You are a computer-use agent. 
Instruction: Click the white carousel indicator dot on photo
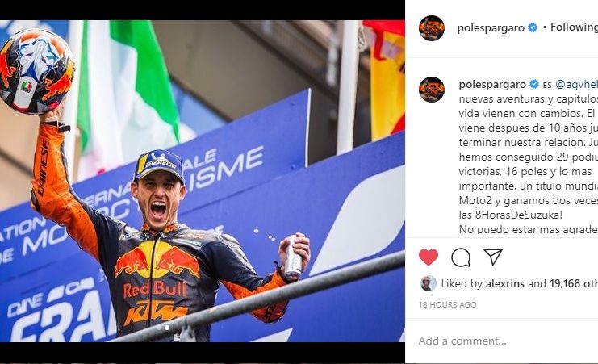tap(167, 328)
